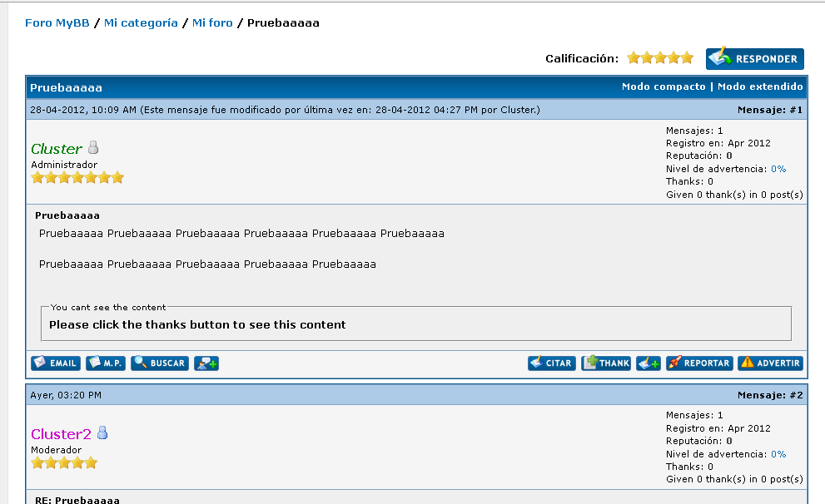Open Cluster2's user profile
This screenshot has width=825, height=504.
[x=61, y=434]
